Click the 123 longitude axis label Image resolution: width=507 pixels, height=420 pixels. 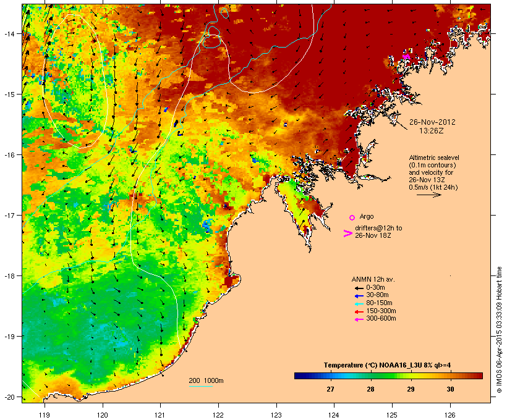coord(276,415)
